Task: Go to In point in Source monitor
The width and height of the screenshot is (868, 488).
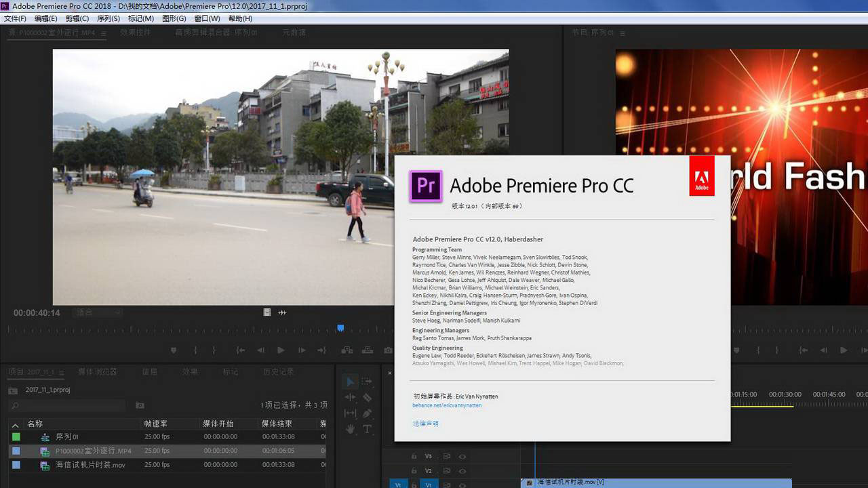Action: click(240, 350)
